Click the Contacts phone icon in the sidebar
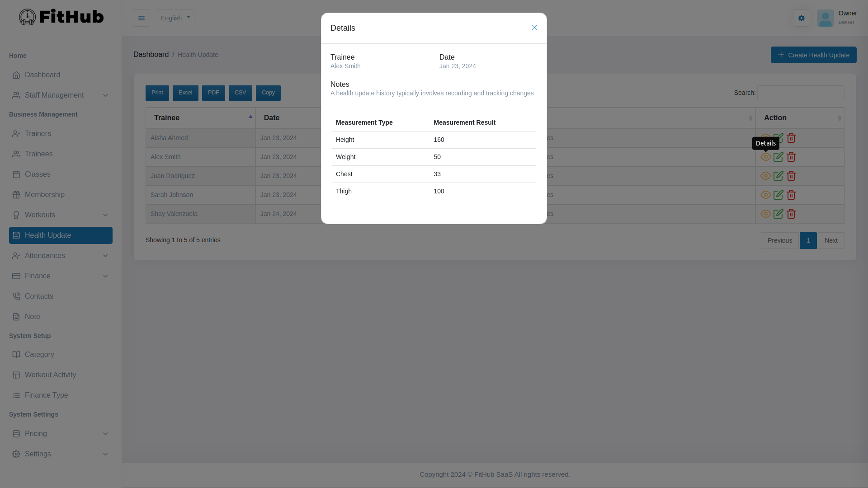Viewport: 868px width, 488px height. (x=16, y=296)
